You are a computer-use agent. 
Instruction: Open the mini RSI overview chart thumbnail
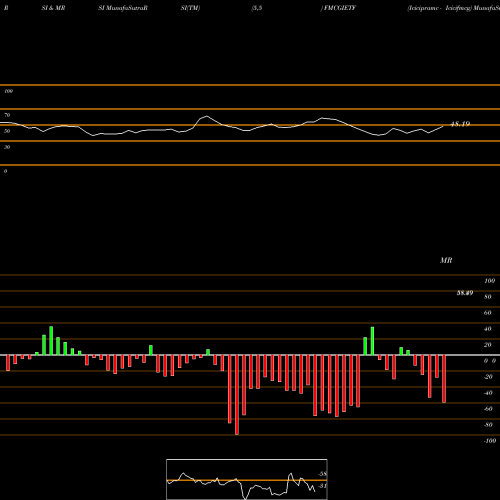click(x=247, y=479)
